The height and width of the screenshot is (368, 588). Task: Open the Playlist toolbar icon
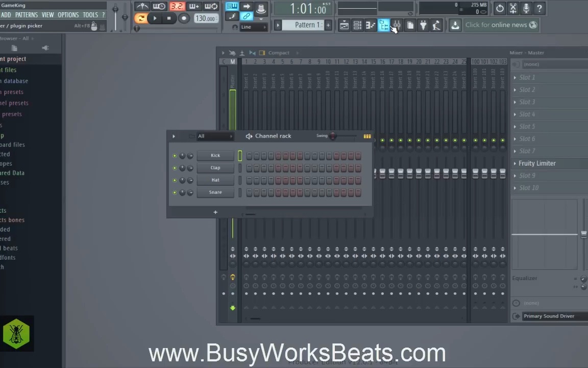344,25
